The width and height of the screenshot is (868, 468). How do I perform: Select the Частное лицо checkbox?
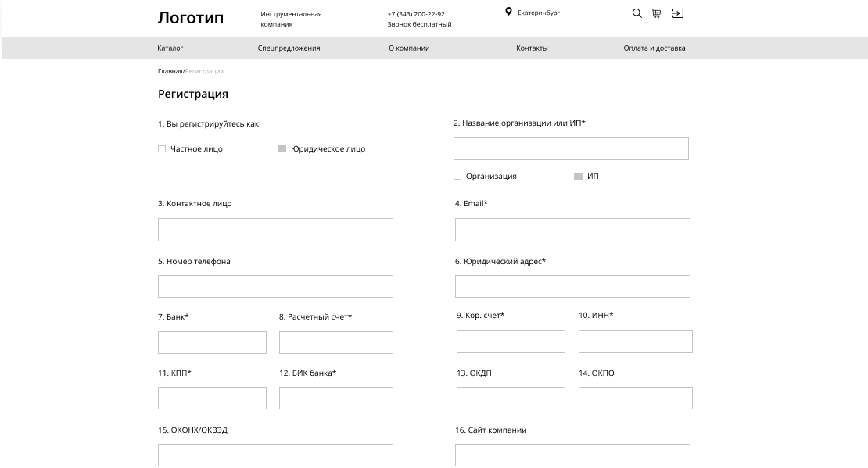[x=162, y=149]
